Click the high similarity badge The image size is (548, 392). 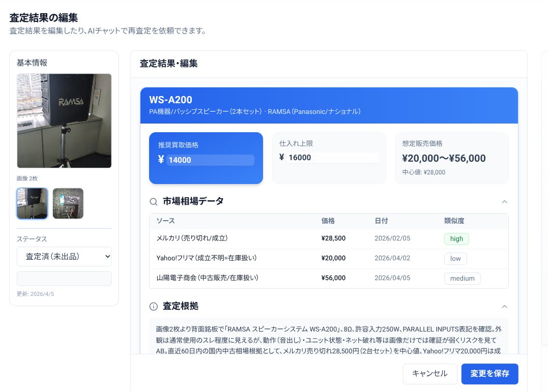[x=456, y=238]
